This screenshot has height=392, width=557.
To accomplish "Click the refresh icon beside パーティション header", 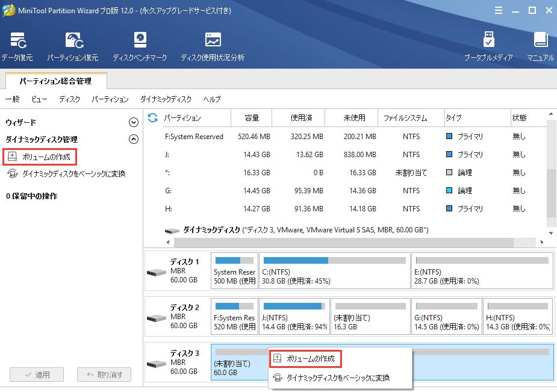I will [x=153, y=117].
